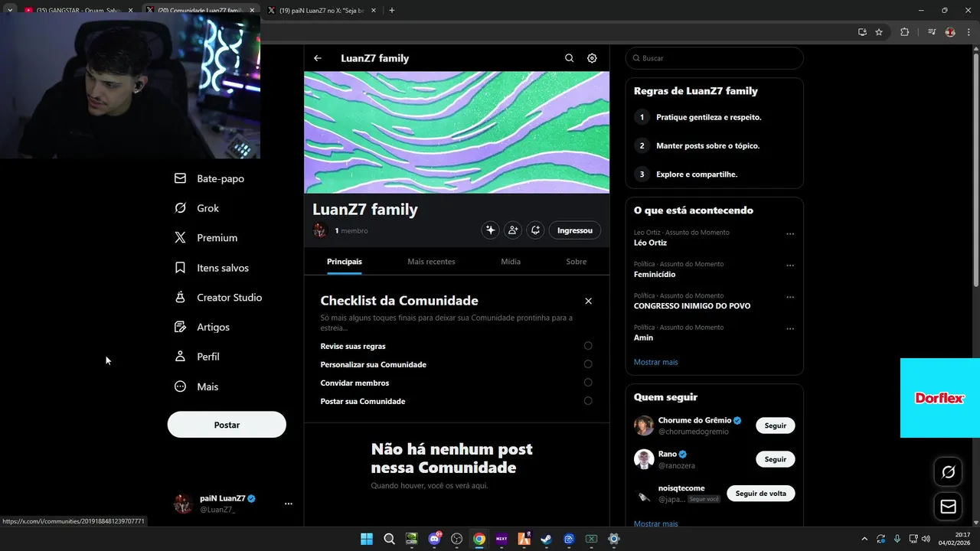Open Mais menu in the sidebar
This screenshot has width=980, height=551.
click(x=197, y=386)
